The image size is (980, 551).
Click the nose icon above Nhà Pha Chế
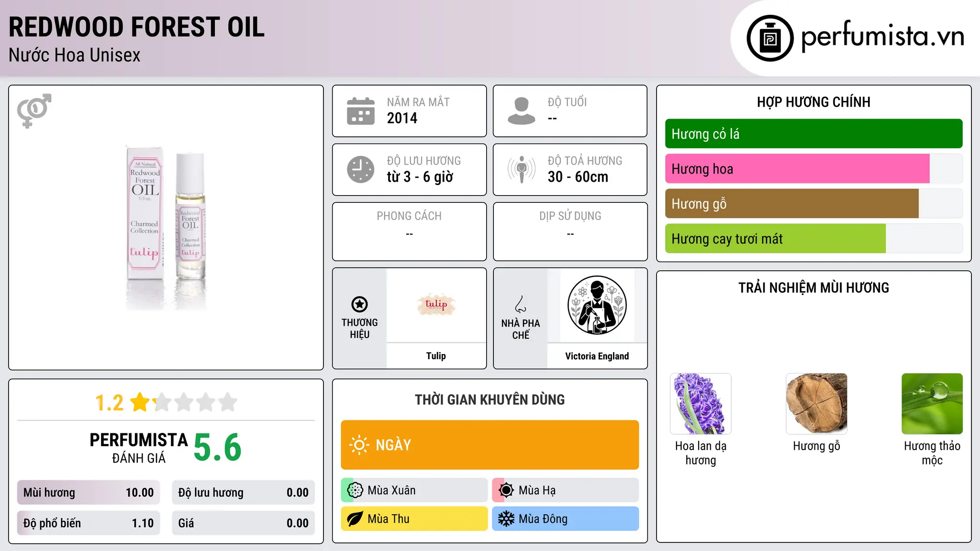pyautogui.click(x=521, y=304)
